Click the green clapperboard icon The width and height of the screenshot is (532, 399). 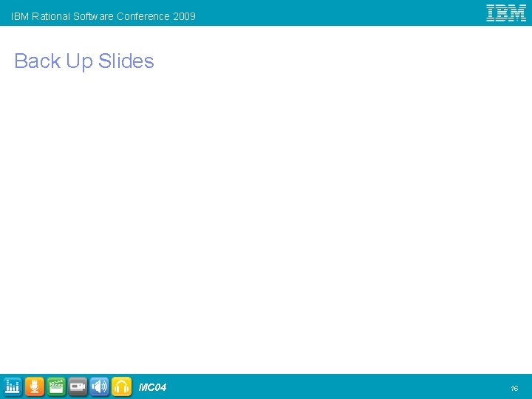pyautogui.click(x=56, y=386)
